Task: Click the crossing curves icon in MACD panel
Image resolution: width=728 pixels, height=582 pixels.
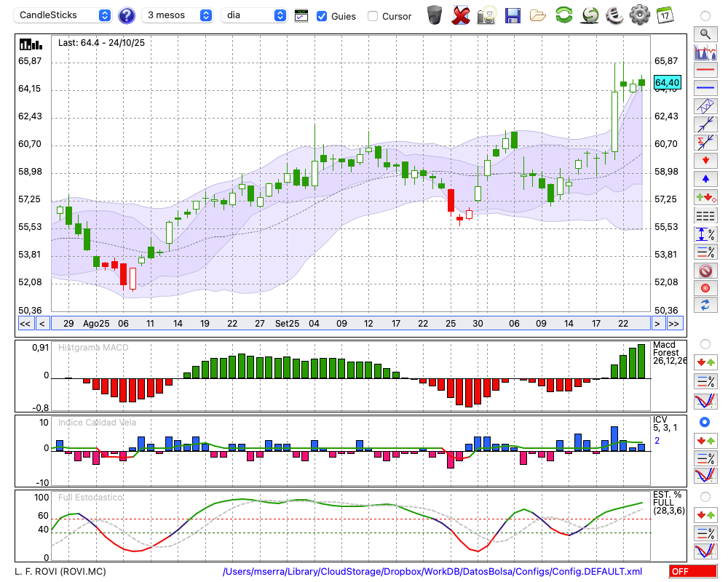Action: point(705,401)
